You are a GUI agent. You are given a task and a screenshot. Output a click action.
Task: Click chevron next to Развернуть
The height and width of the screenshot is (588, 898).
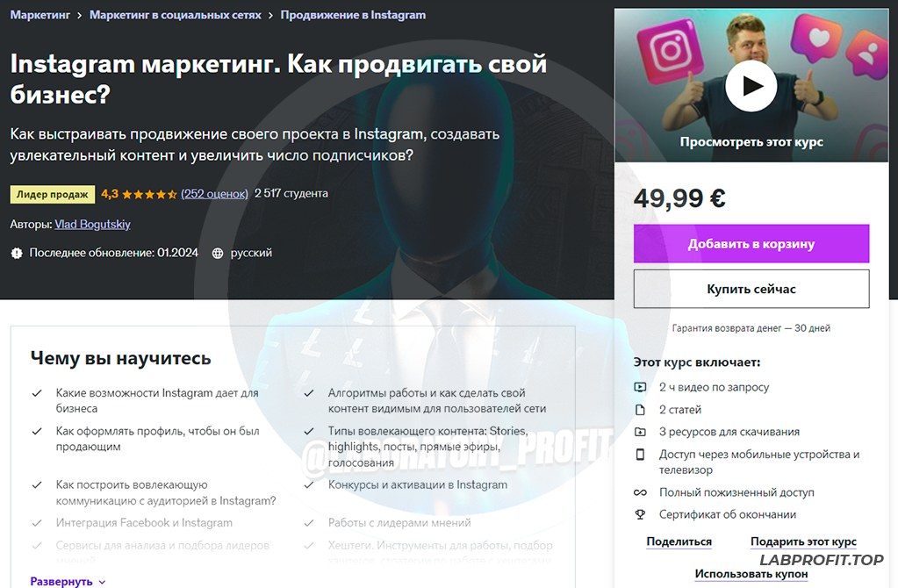(x=102, y=582)
